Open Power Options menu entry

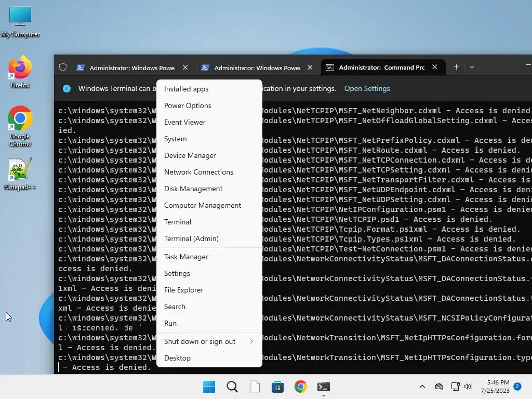coord(209,105)
